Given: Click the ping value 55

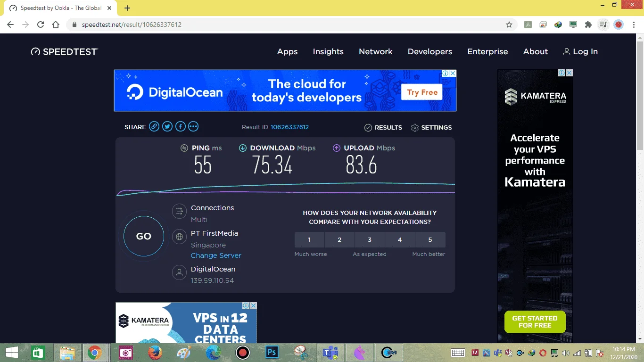Looking at the screenshot, I should pos(203,165).
